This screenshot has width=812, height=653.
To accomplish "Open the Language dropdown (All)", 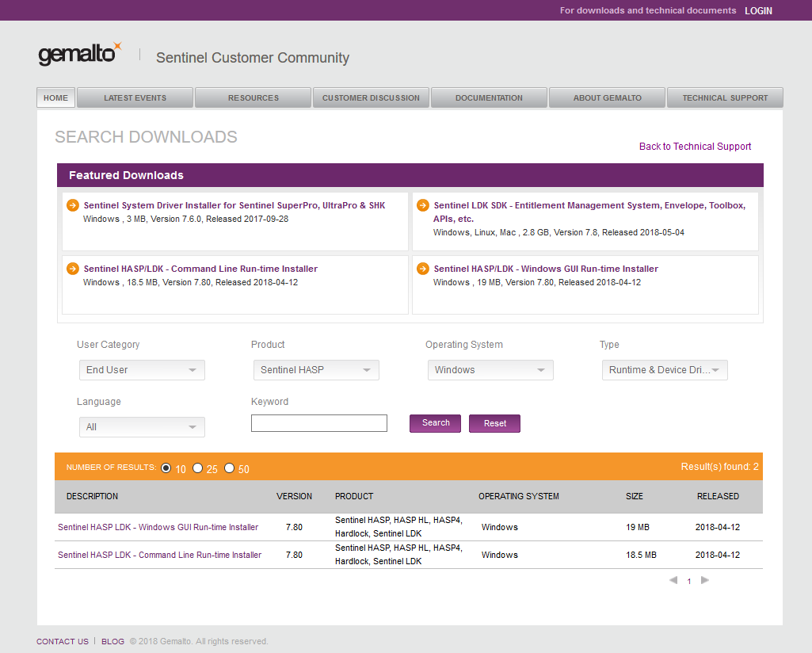I will pos(142,426).
